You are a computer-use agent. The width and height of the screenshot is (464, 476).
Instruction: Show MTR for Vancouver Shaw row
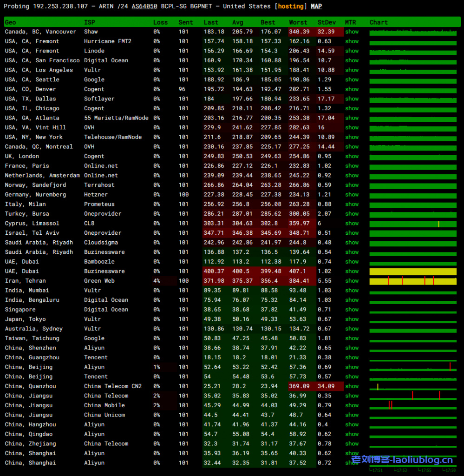352,32
